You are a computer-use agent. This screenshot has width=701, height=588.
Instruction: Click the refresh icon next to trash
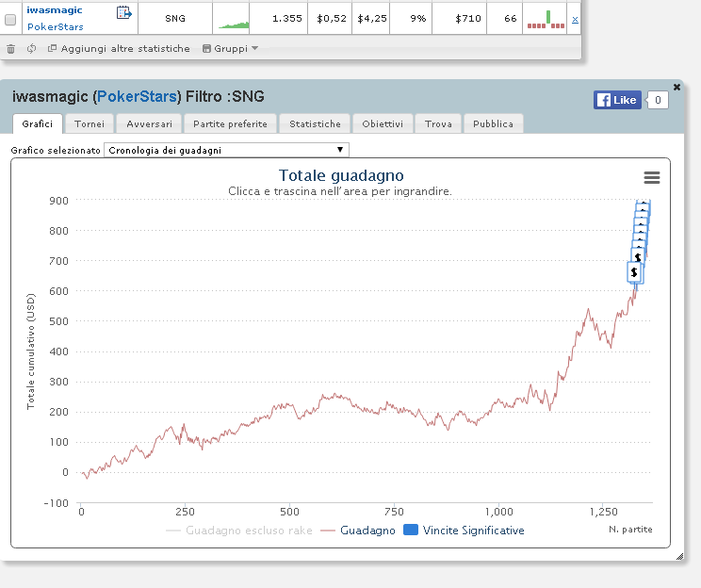[31, 48]
